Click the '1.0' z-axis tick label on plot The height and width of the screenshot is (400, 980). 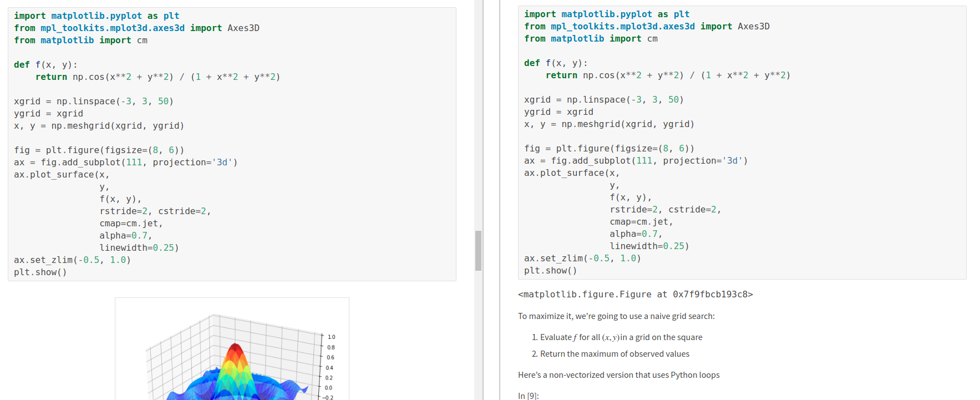[x=331, y=337]
